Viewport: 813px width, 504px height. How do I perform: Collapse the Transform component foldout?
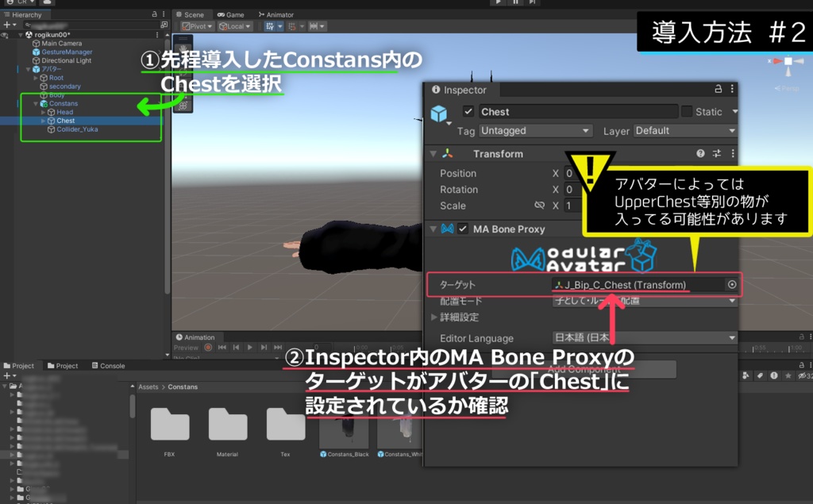coord(433,154)
